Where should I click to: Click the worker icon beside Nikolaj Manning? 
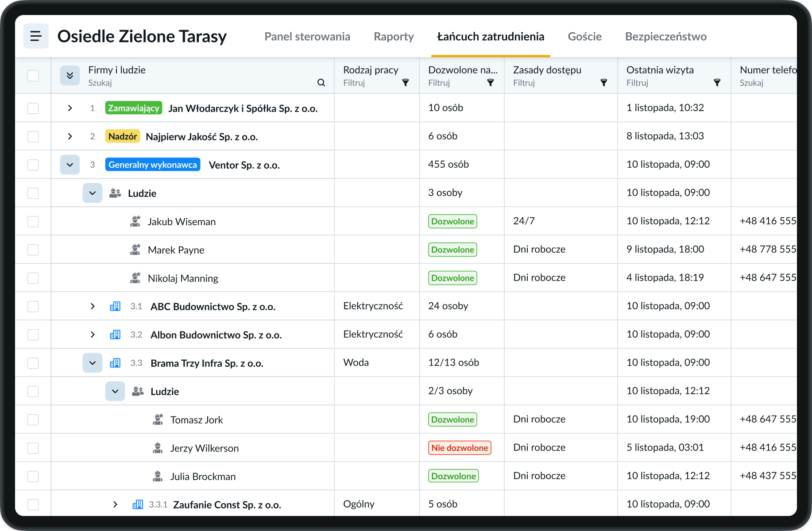pos(135,278)
